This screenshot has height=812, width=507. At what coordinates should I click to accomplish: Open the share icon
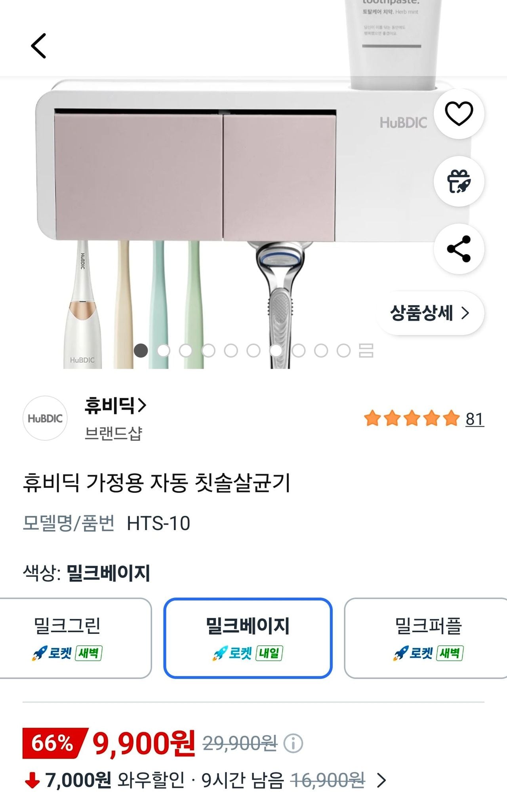(459, 249)
